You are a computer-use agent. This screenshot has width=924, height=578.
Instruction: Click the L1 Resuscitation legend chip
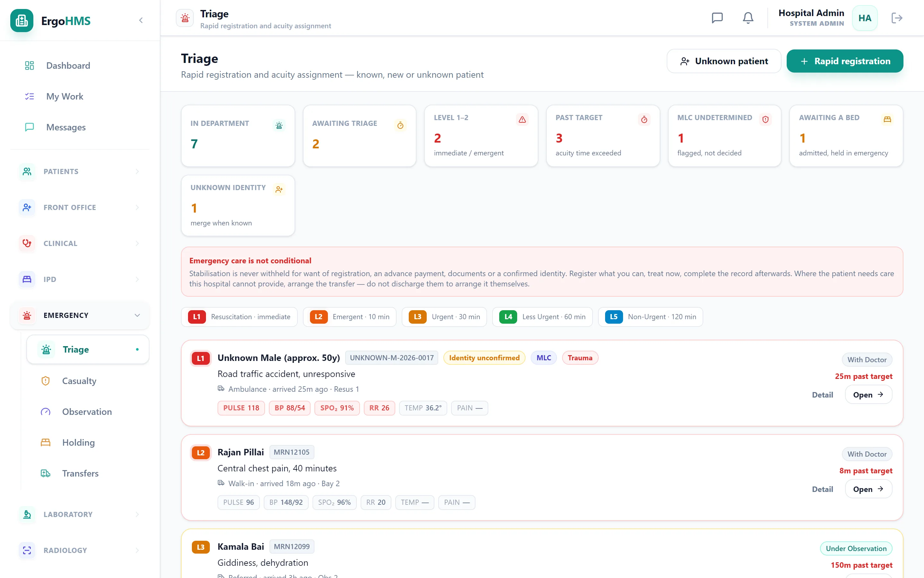(x=239, y=317)
